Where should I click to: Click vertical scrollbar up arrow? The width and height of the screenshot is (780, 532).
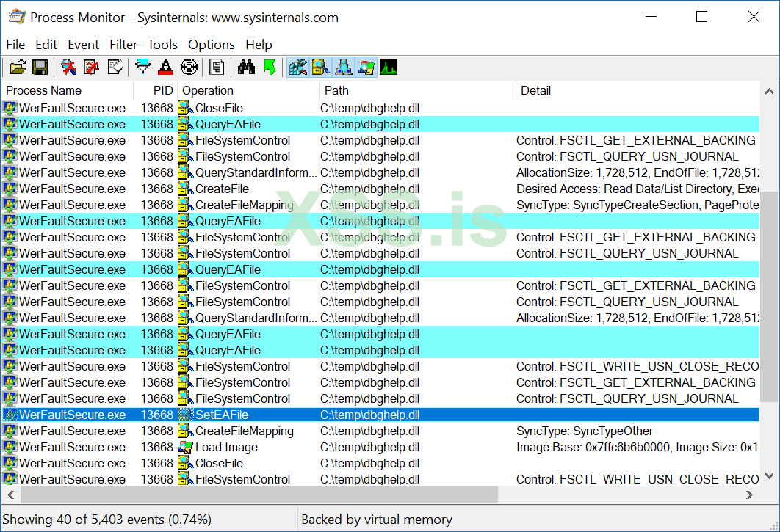click(x=769, y=92)
